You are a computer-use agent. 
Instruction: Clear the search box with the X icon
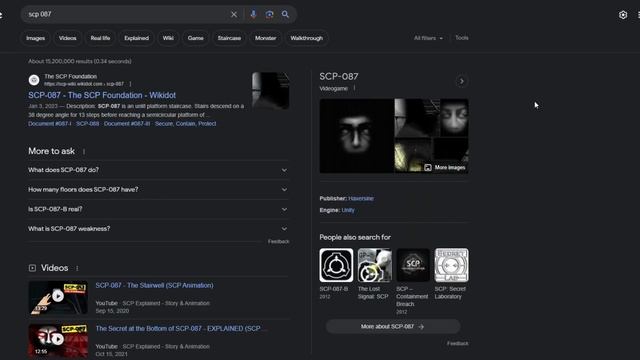coord(234,14)
